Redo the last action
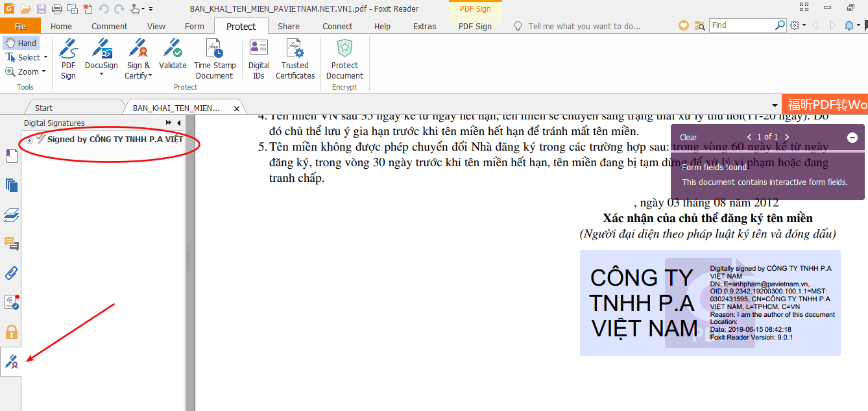Image resolution: width=868 pixels, height=411 pixels. coord(119,9)
